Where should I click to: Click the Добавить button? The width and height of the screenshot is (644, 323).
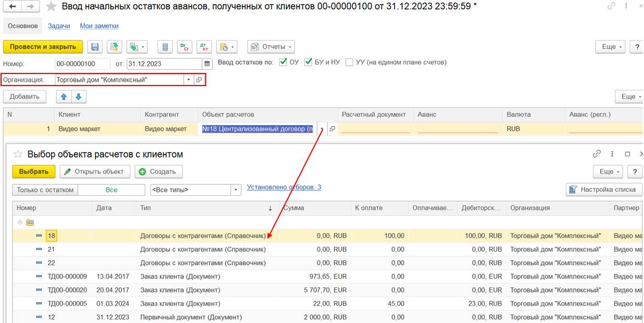click(x=25, y=97)
